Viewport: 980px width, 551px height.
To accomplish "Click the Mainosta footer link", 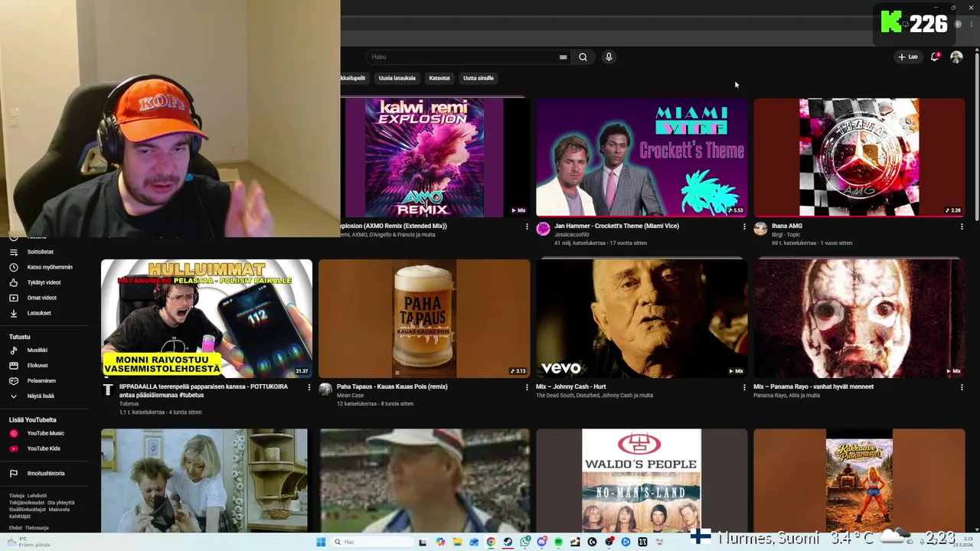I will click(59, 510).
